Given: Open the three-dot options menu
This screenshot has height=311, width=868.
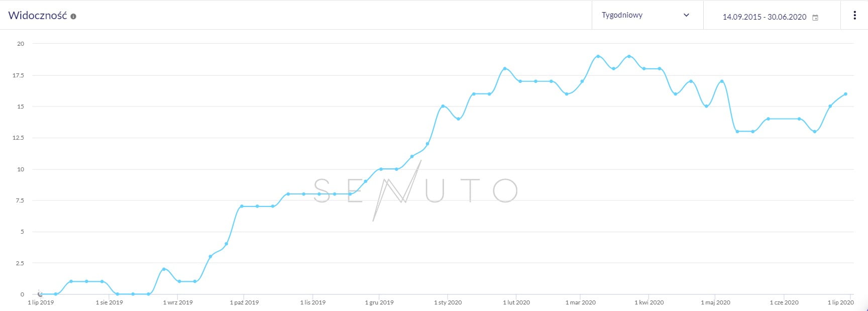Looking at the screenshot, I should (854, 15).
